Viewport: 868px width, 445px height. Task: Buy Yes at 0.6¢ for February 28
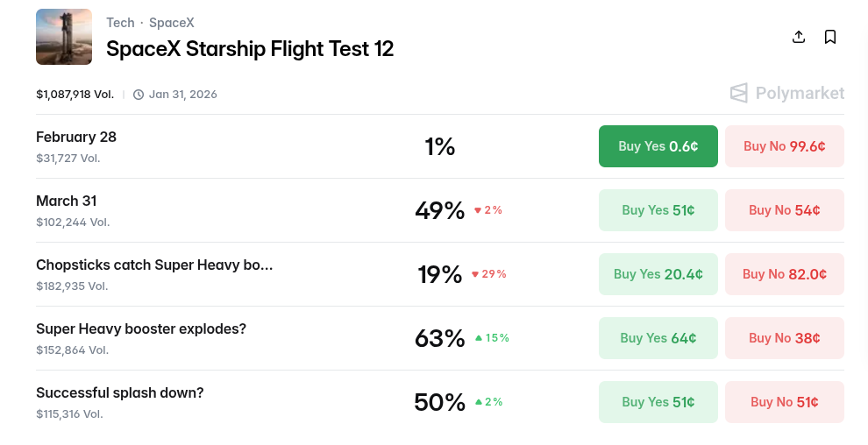[658, 146]
